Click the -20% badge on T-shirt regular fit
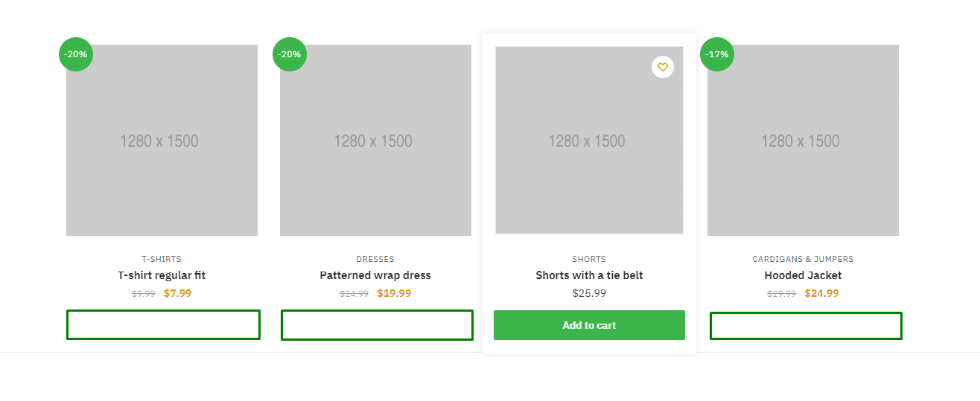Viewport: 980px width, 401px height. (76, 54)
